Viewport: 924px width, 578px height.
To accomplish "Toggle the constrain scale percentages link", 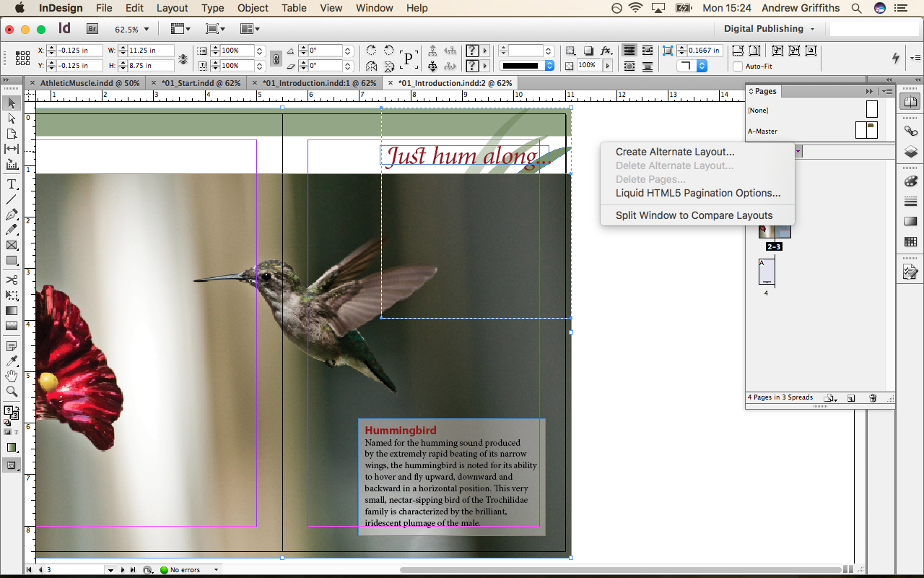I will (x=276, y=58).
